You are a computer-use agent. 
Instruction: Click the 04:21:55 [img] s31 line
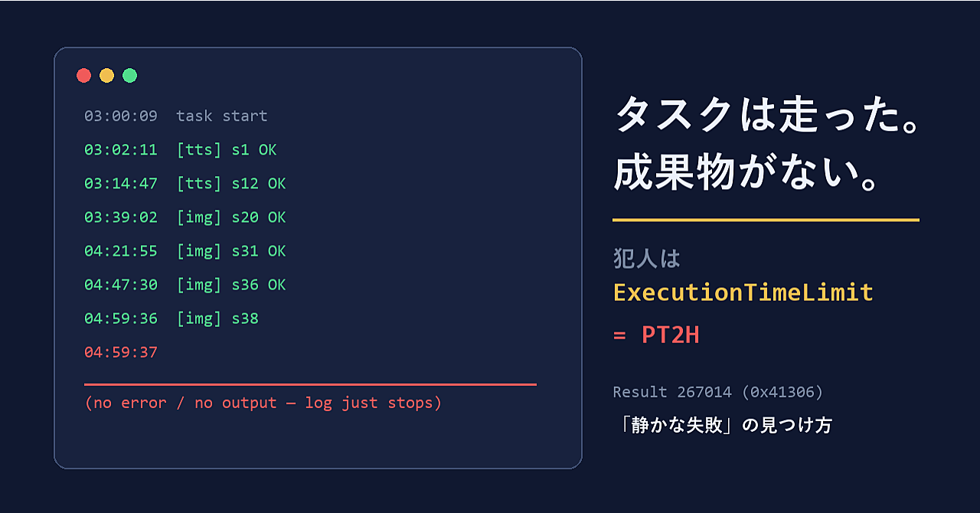coord(185,251)
